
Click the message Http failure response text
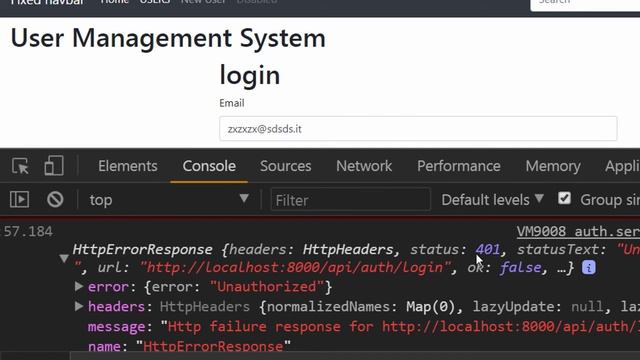coord(400,327)
